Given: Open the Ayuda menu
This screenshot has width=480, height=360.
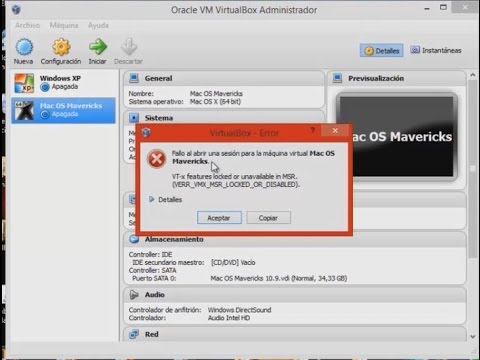Looking at the screenshot, I should 98,25.
